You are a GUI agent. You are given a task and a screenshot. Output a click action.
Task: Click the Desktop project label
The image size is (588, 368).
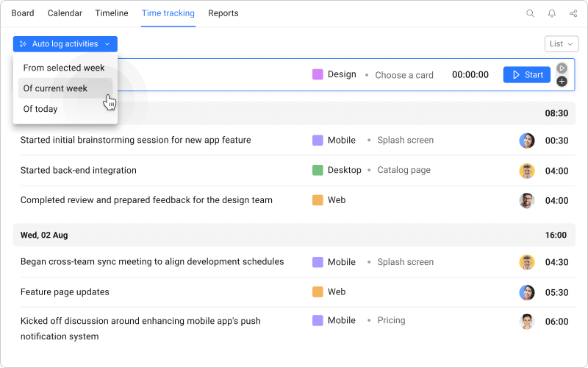tap(344, 170)
